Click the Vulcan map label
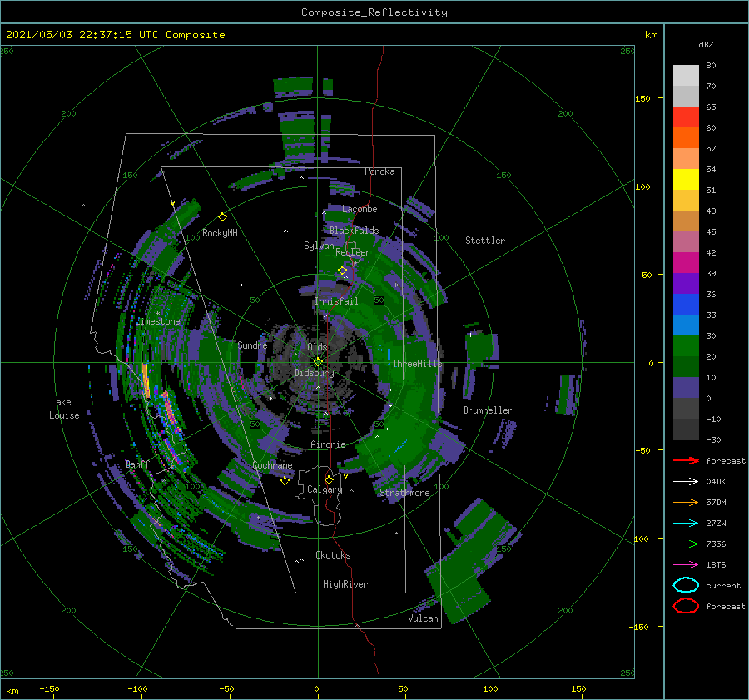749x700 pixels. [x=423, y=618]
